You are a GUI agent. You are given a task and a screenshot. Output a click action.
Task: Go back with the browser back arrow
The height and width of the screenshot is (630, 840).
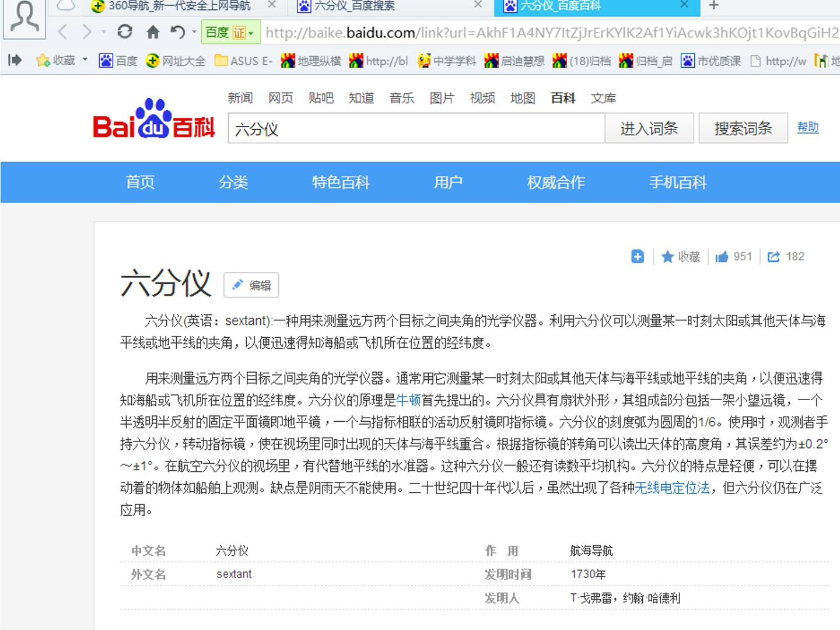click(x=63, y=32)
